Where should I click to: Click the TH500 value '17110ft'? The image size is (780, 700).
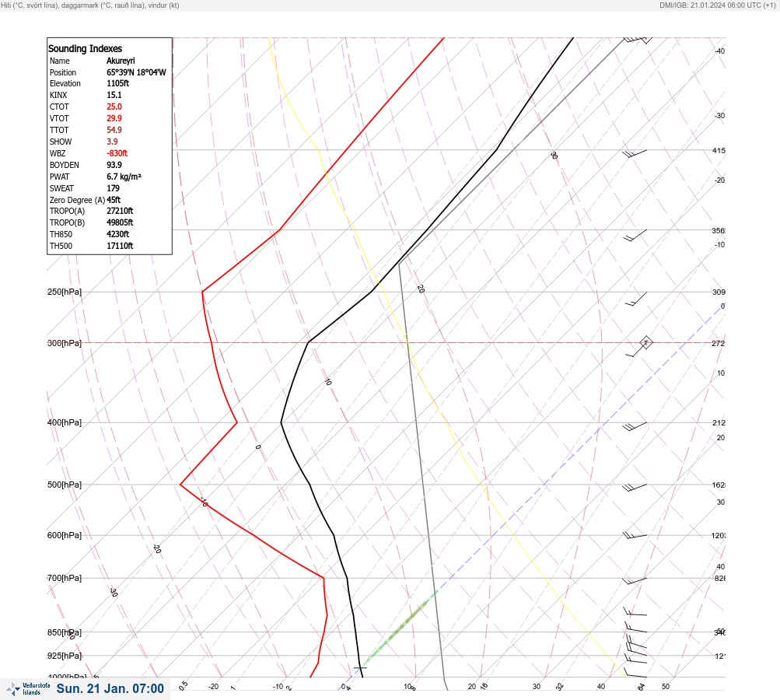coord(120,246)
